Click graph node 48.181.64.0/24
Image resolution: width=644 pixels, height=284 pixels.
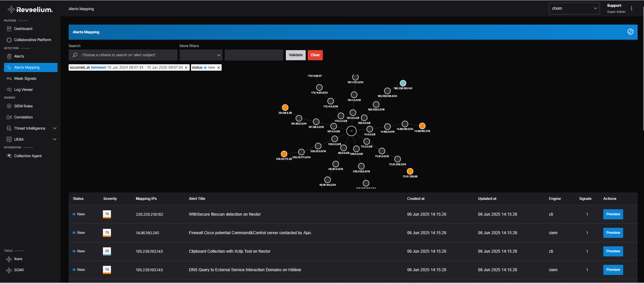pyautogui.click(x=328, y=180)
